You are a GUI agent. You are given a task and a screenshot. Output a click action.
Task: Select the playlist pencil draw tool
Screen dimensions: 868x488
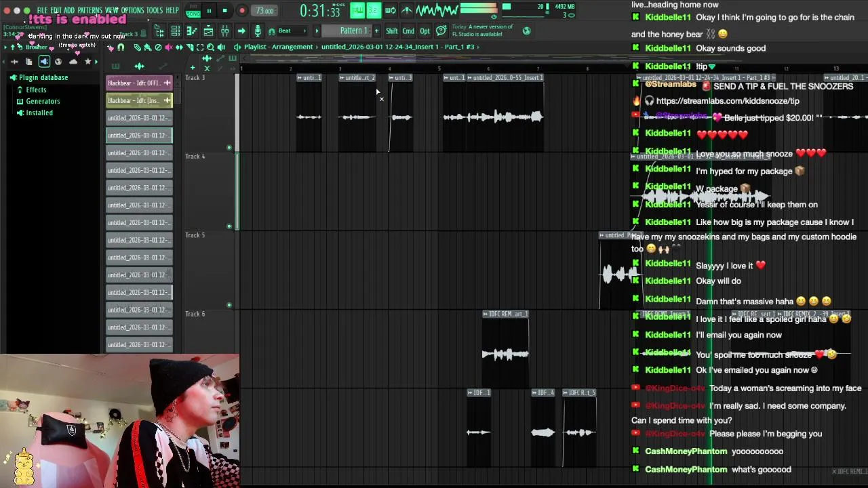(138, 47)
